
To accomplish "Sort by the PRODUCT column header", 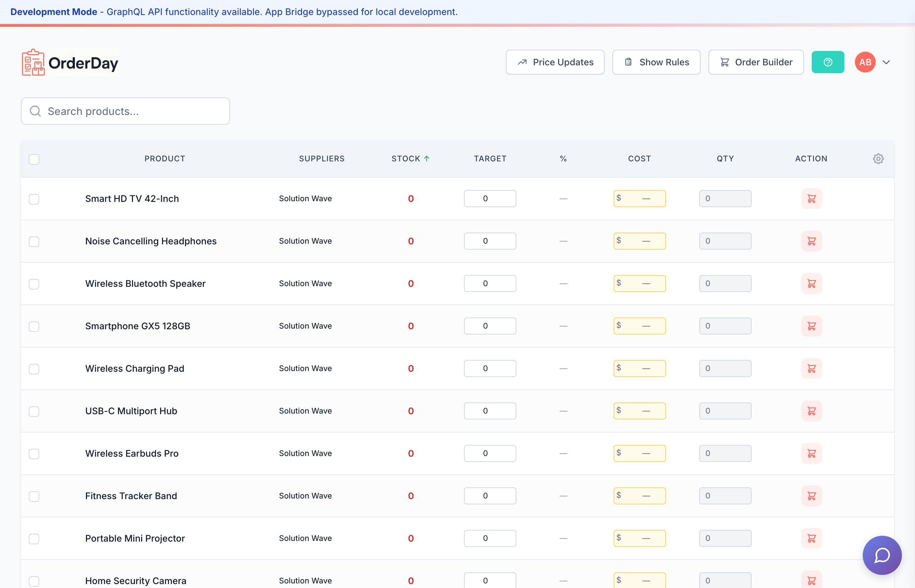I will click(x=165, y=159).
